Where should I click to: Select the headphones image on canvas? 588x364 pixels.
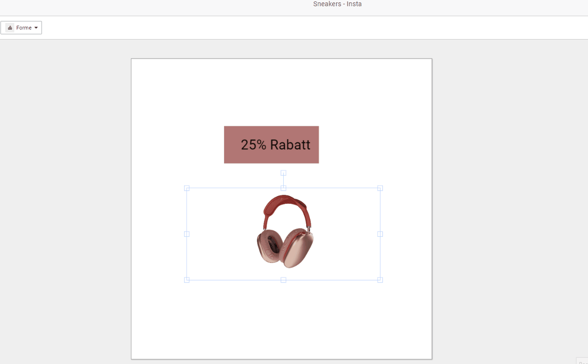285,232
